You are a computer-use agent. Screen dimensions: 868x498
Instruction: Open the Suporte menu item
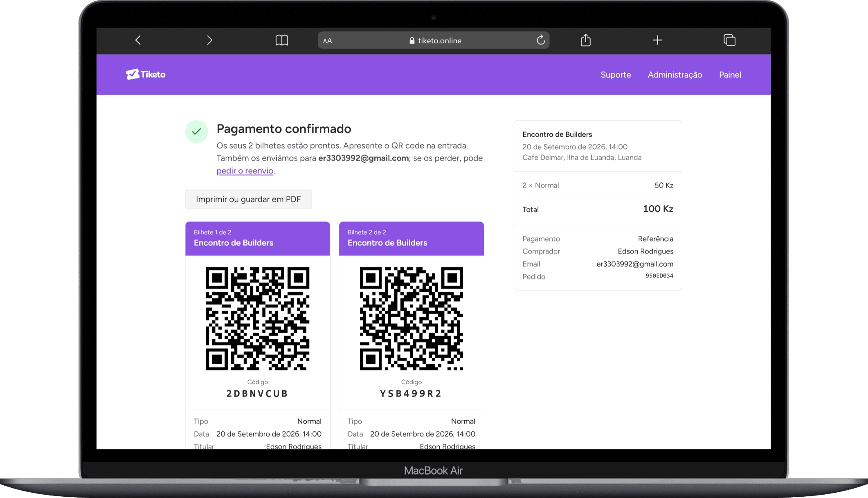(616, 74)
